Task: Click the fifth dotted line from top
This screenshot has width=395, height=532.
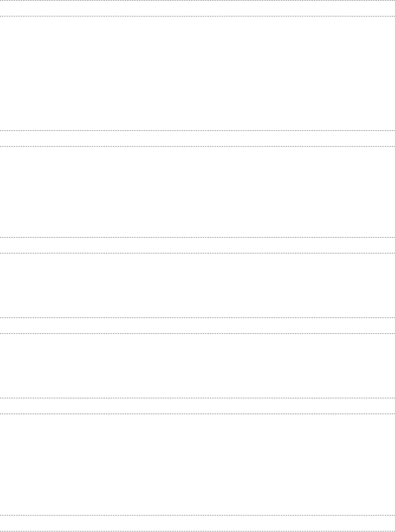Action: (x=197, y=237)
